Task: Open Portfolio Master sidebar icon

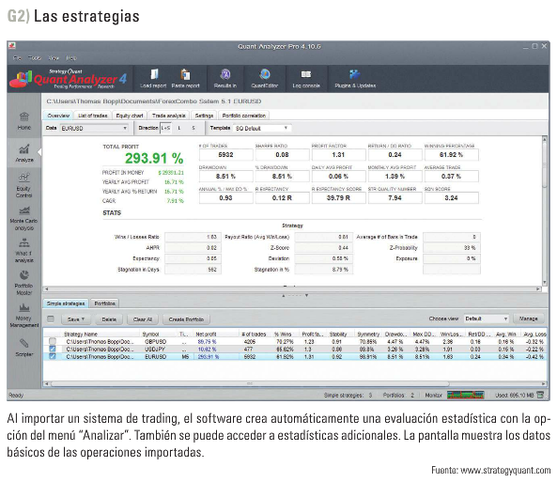Action: (x=24, y=283)
